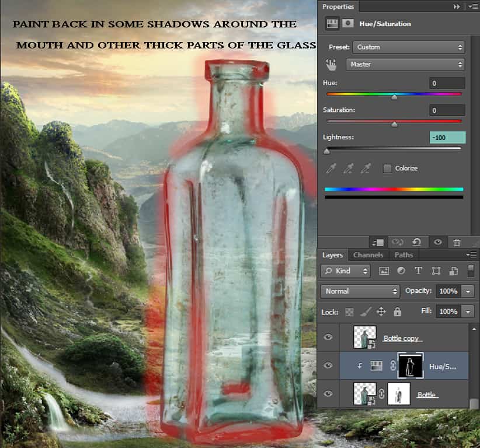
Task: Lock position move icon
Action: tap(381, 311)
